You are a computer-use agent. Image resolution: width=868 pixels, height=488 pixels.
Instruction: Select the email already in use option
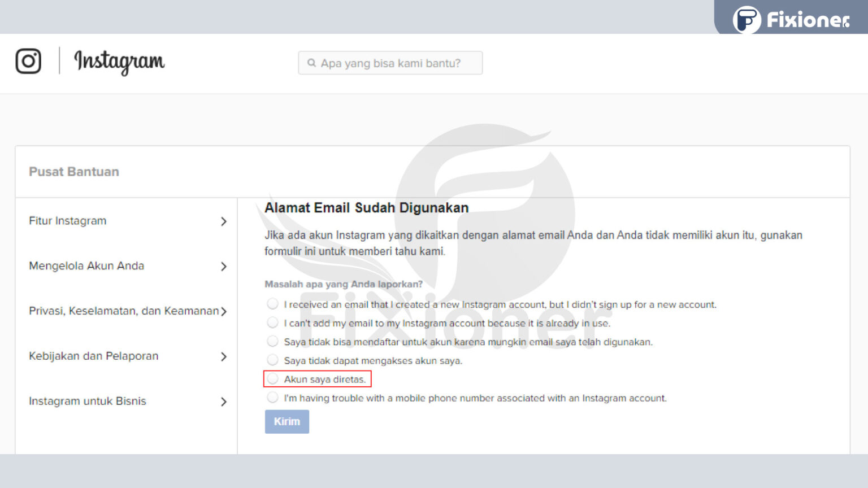(x=273, y=323)
